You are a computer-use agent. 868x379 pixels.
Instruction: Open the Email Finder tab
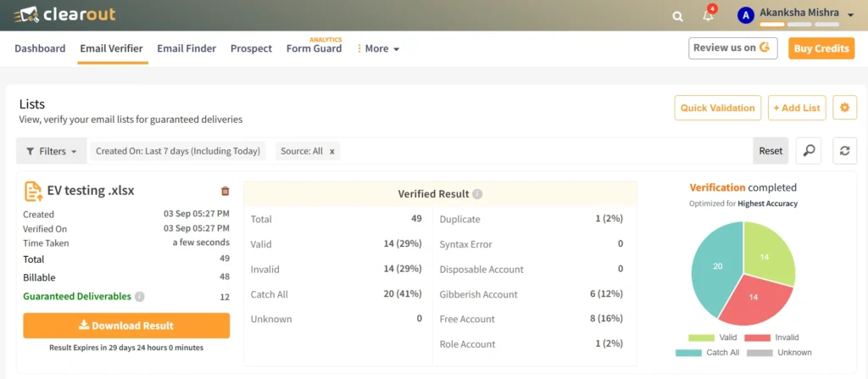pos(186,48)
